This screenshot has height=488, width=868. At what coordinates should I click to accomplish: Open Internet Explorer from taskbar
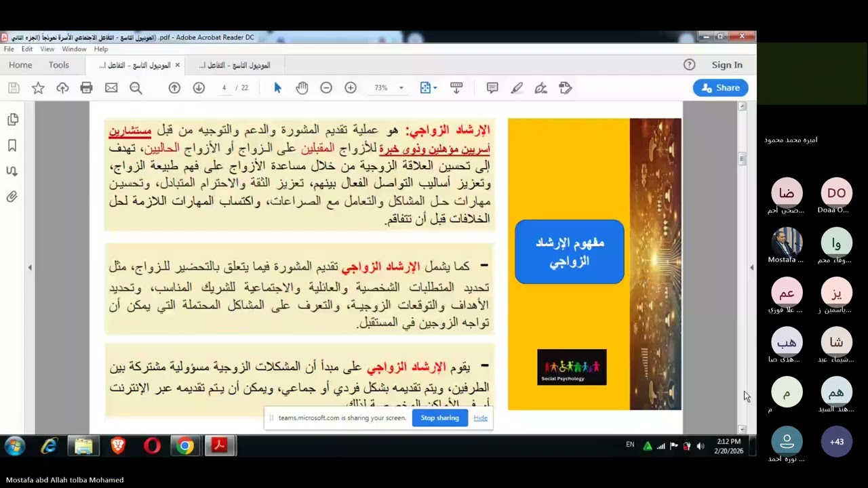(50, 446)
